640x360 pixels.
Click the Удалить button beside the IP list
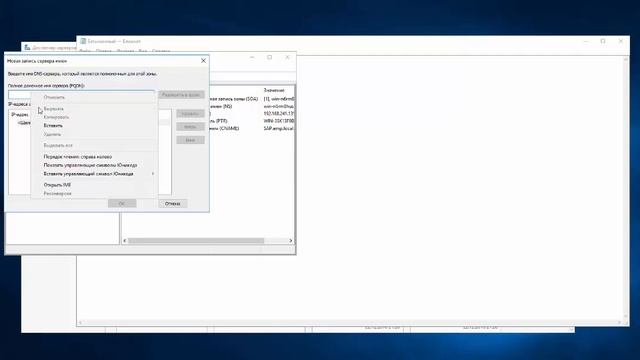coord(190,113)
